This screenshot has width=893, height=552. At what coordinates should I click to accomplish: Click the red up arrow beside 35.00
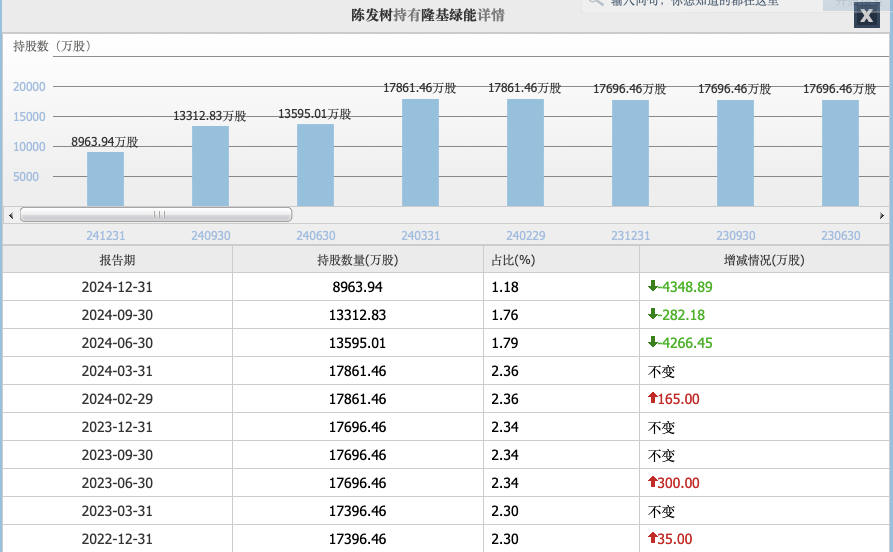(653, 539)
